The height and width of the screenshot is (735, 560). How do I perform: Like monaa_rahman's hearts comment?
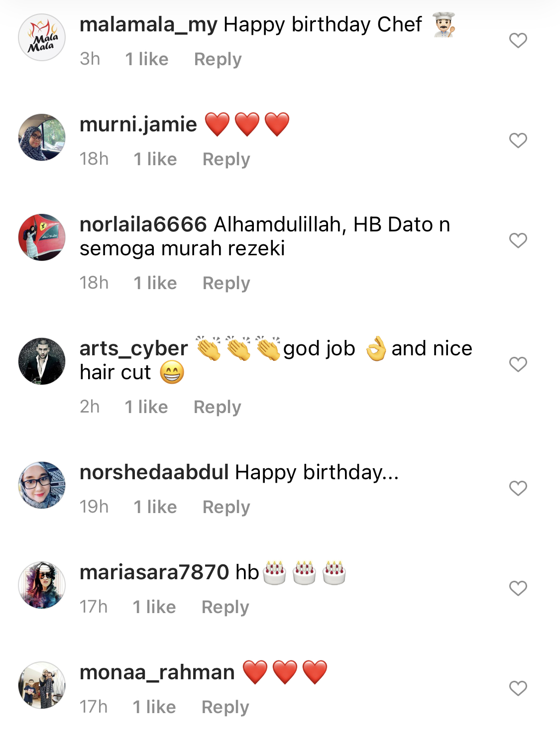(518, 688)
